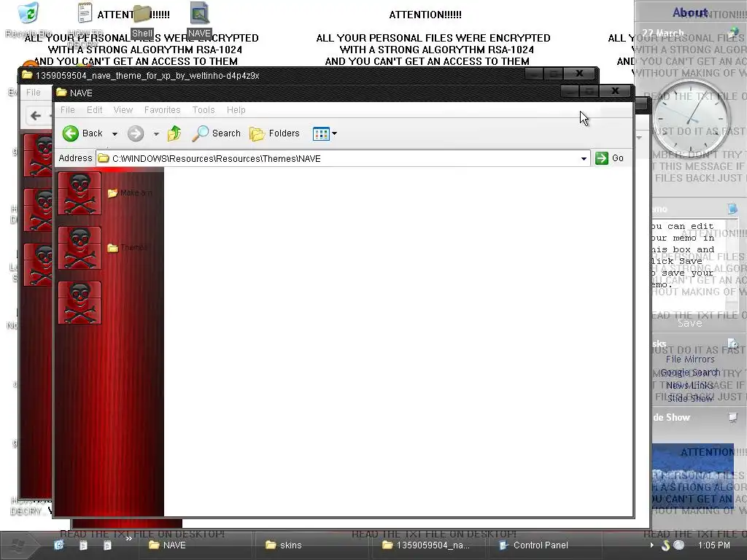Click the Go button next to address
Viewport: 747px width, 560px height.
pos(609,158)
